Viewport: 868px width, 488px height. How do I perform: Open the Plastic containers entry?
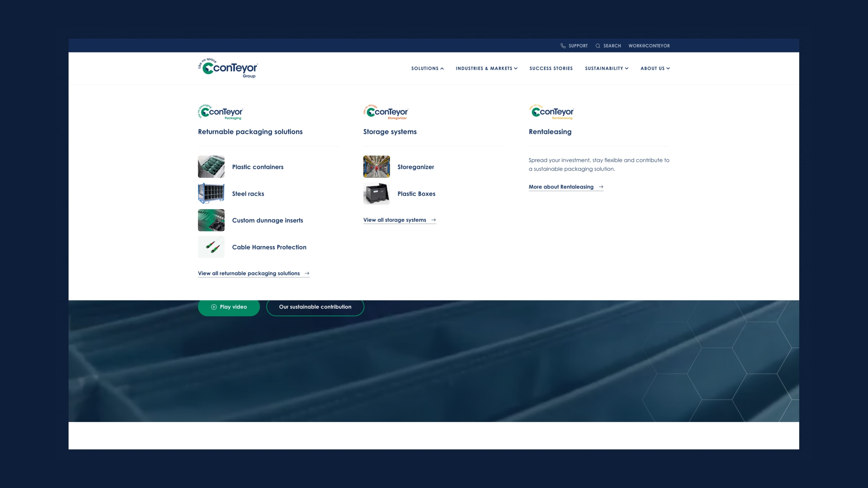pyautogui.click(x=258, y=167)
